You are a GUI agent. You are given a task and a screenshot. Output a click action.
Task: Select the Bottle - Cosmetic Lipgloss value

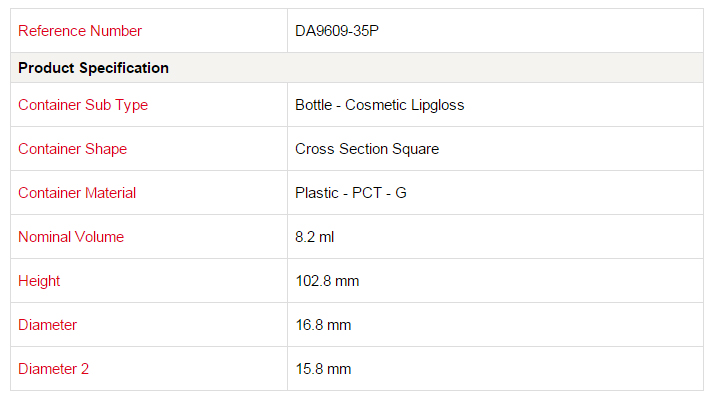point(379,105)
